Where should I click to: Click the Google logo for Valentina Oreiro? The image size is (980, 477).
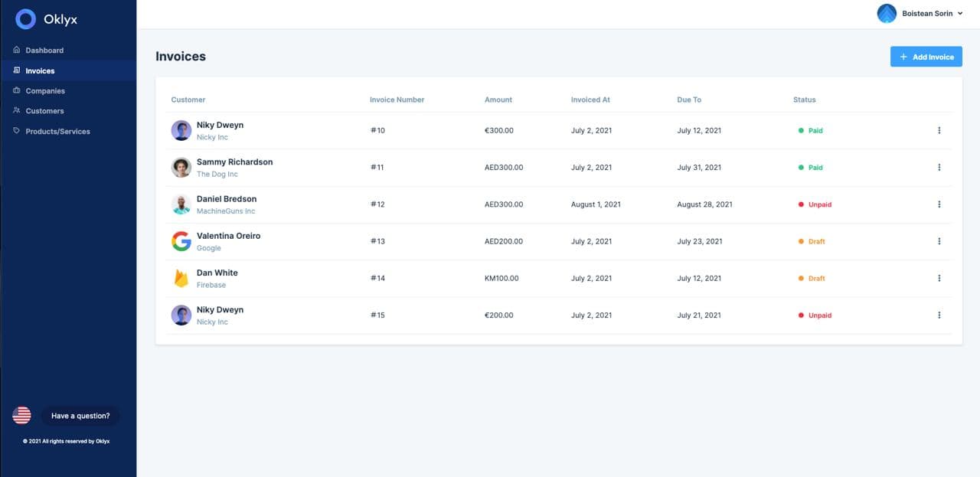181,241
